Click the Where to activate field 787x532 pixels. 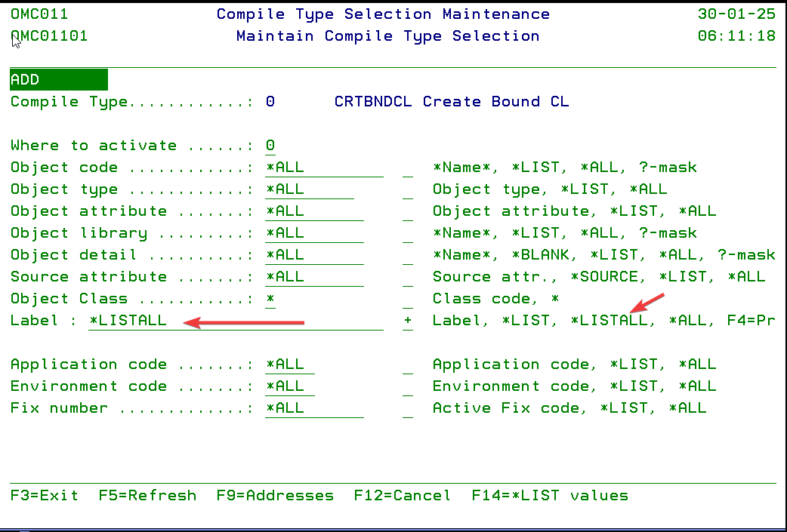click(x=270, y=146)
